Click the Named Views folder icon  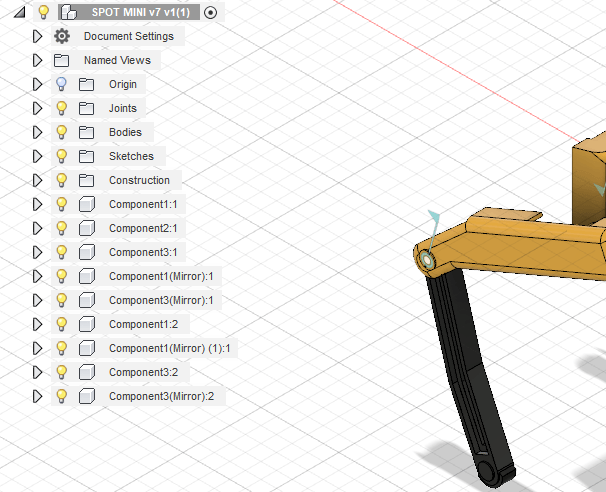61,61
